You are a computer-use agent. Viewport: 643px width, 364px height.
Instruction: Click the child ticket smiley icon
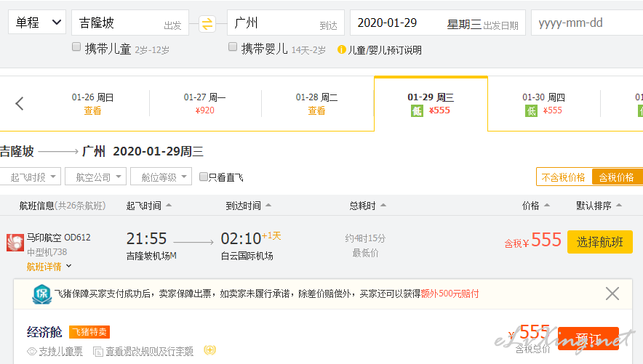tap(32, 352)
